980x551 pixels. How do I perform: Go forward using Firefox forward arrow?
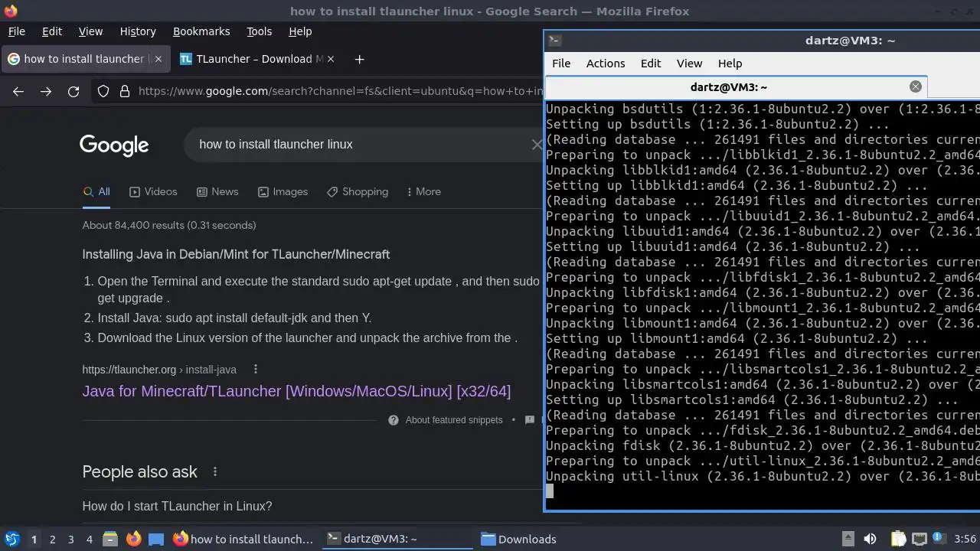46,92
